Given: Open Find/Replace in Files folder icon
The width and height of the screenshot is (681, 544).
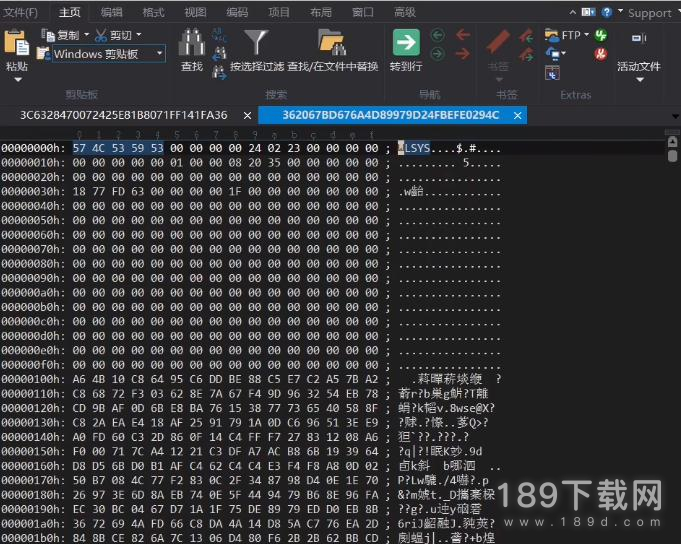Looking at the screenshot, I should coord(331,42).
